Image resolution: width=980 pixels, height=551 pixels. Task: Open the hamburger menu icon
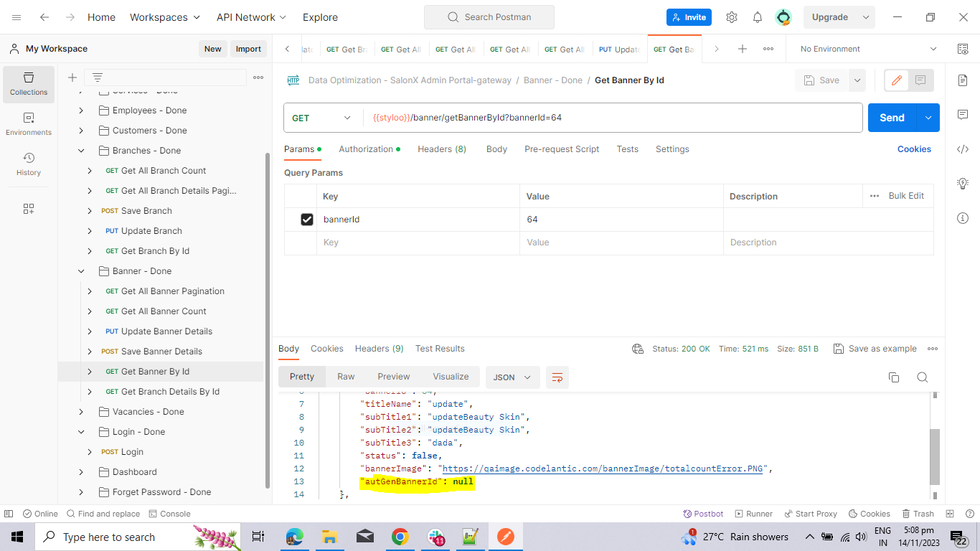(x=17, y=17)
